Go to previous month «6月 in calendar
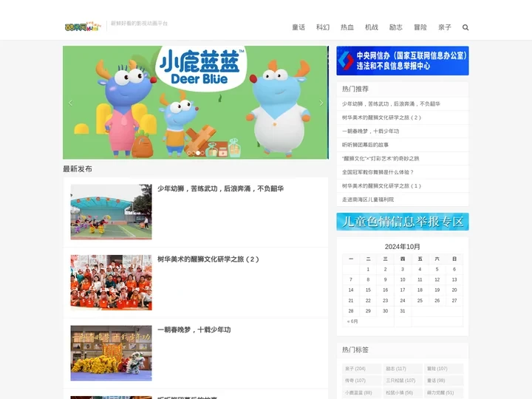 tap(352, 321)
